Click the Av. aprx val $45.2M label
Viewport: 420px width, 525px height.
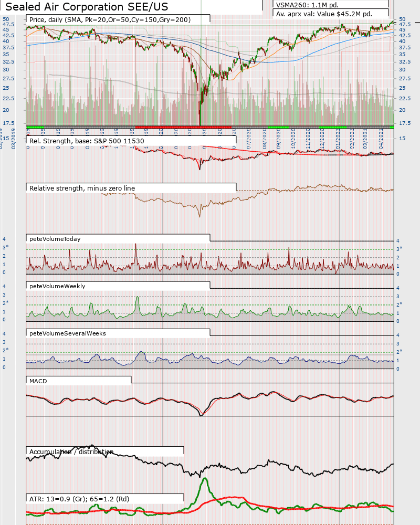pos(324,14)
